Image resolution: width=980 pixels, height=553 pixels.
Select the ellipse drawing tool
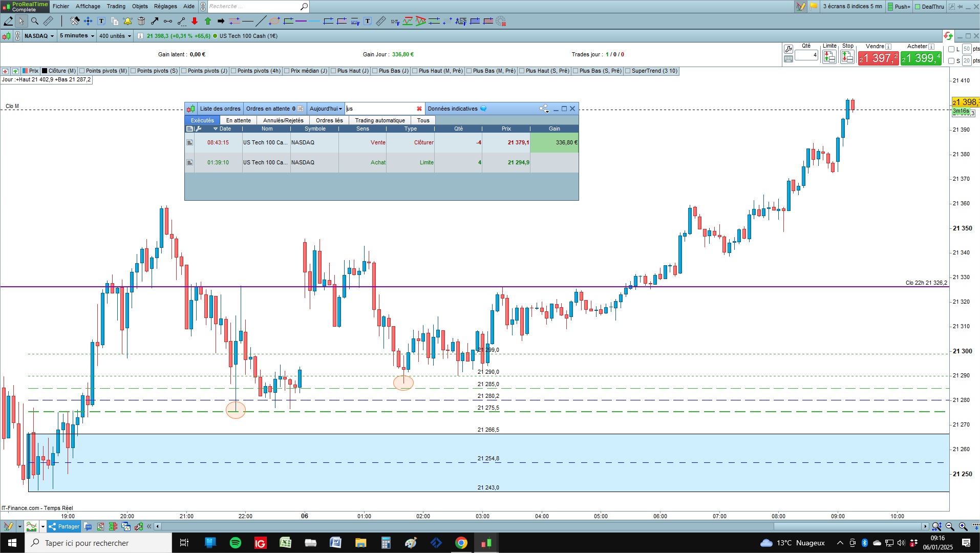pos(274,21)
